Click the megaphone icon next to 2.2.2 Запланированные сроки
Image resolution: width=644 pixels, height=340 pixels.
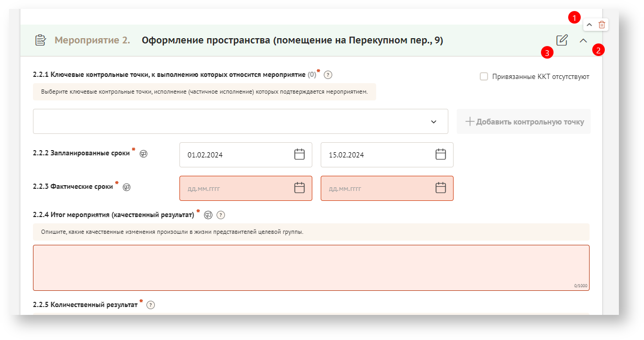[x=143, y=154]
